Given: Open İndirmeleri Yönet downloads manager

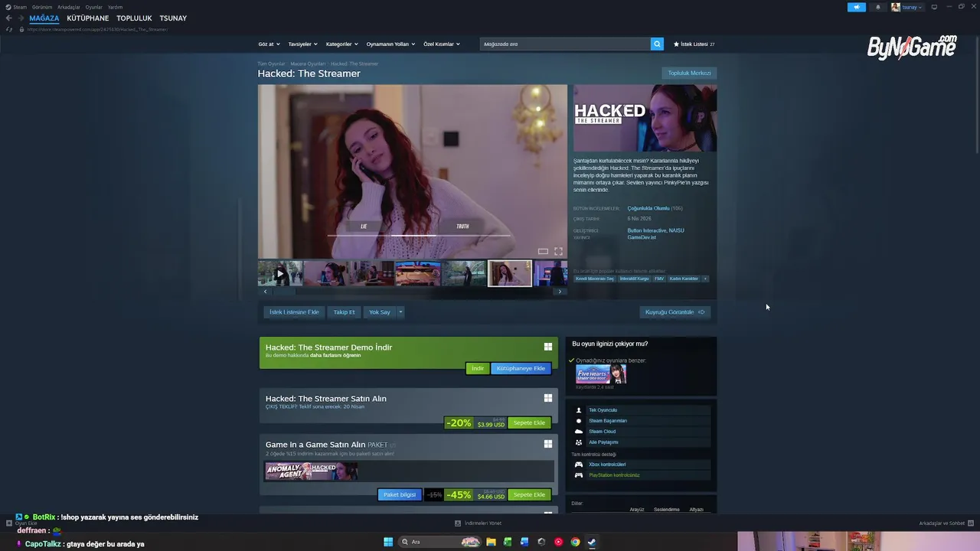Looking at the screenshot, I should (x=479, y=523).
